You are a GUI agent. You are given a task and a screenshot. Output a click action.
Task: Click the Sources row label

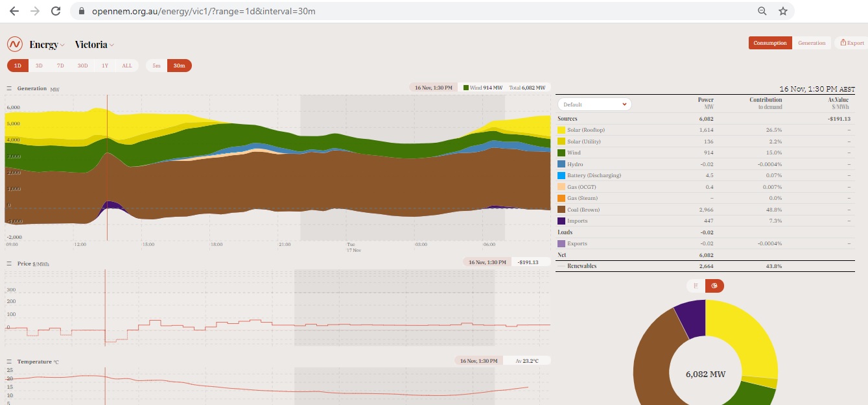[x=567, y=119]
